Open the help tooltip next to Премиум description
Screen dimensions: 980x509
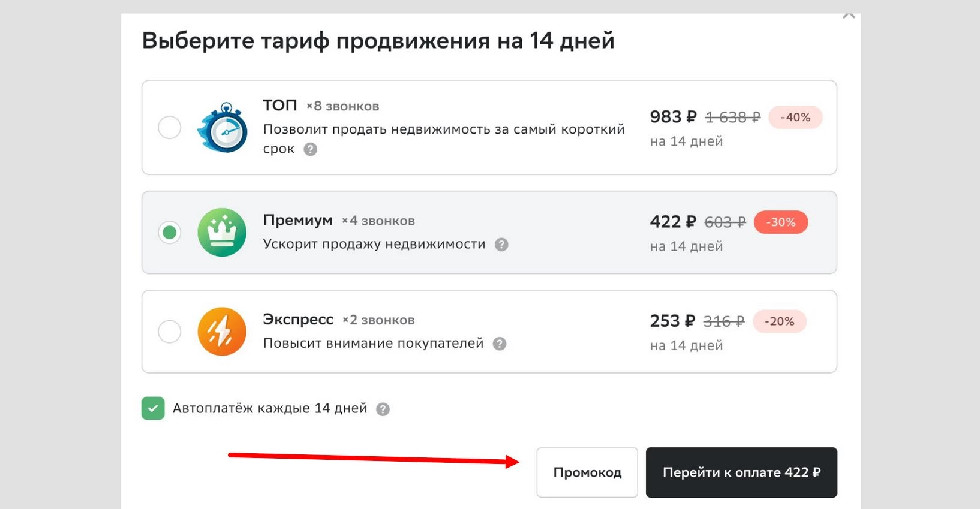[502, 245]
